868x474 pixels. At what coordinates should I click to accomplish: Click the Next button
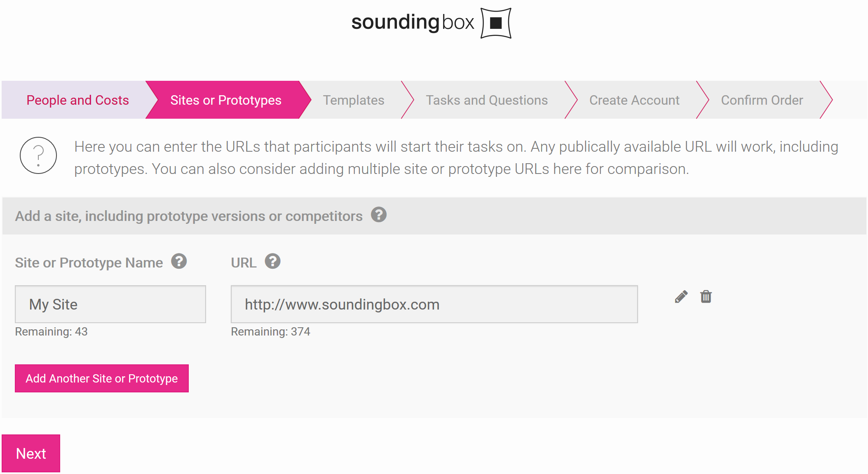point(31,453)
